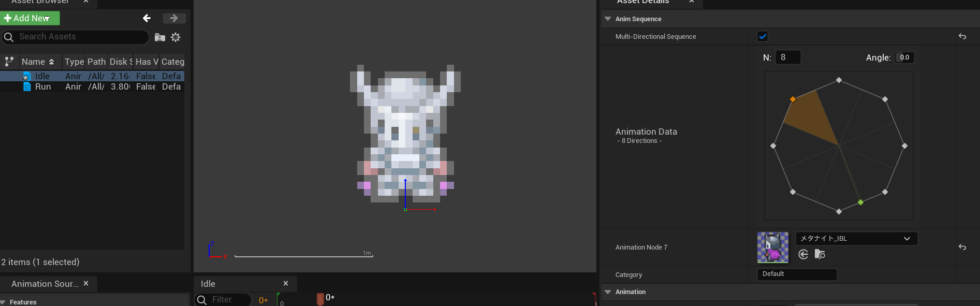Click the green diamond marker on the octagon
Viewport: 980px width, 306px height.
(860, 202)
